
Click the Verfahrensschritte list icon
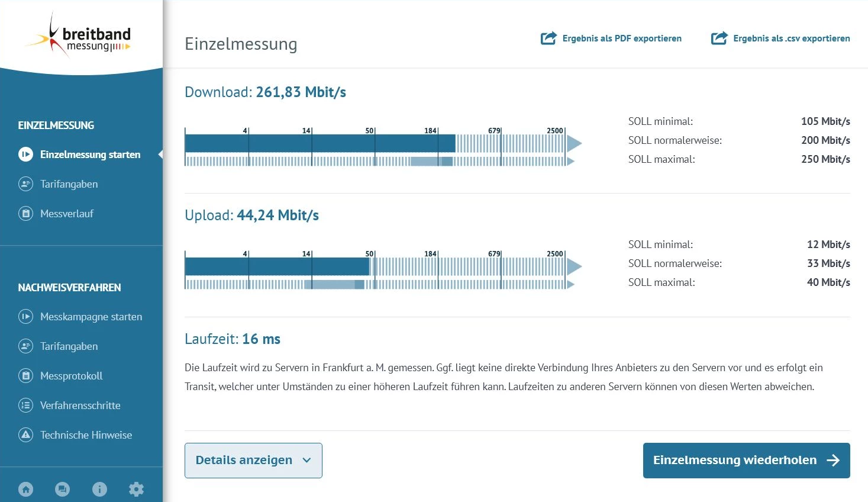(x=25, y=406)
